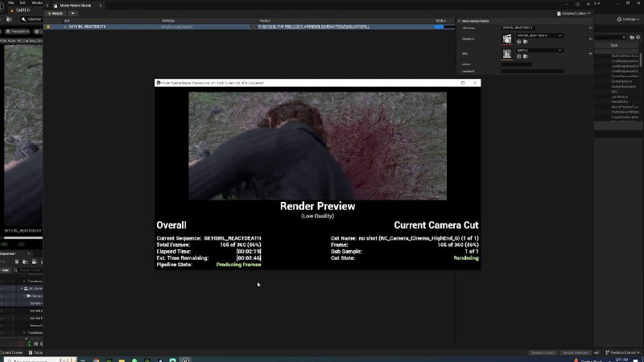Click the Comment input field

click(532, 72)
